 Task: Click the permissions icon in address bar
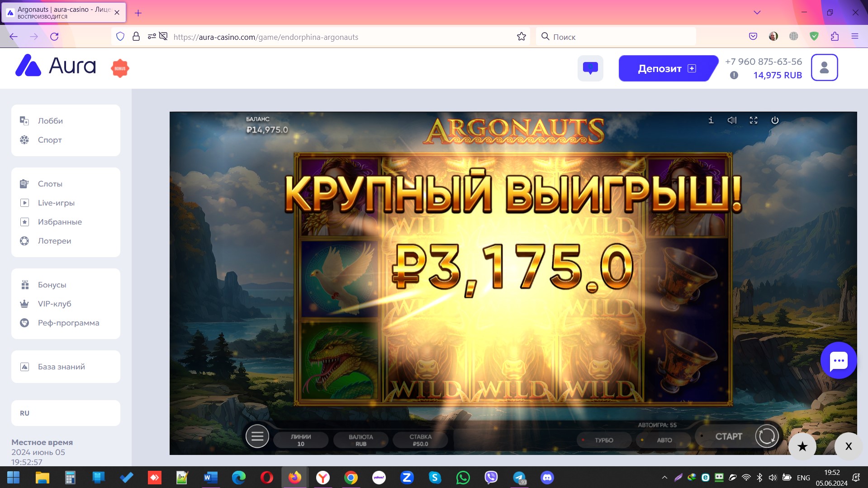click(152, 37)
